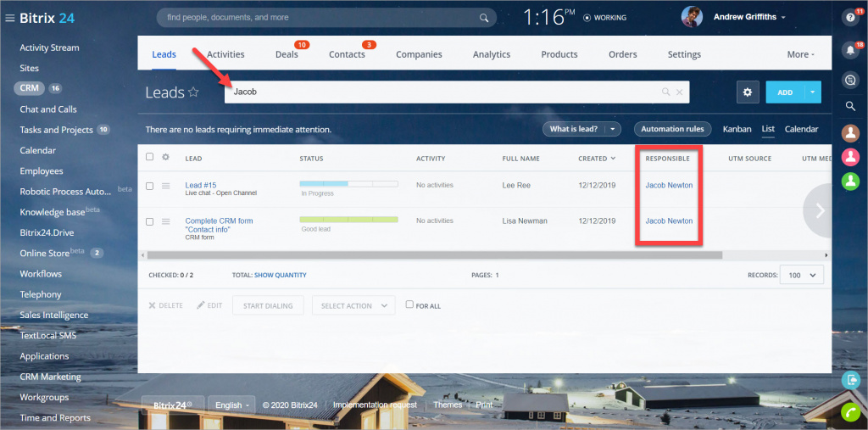Open the help question mark icon
This screenshot has width=868, height=430.
point(850,18)
